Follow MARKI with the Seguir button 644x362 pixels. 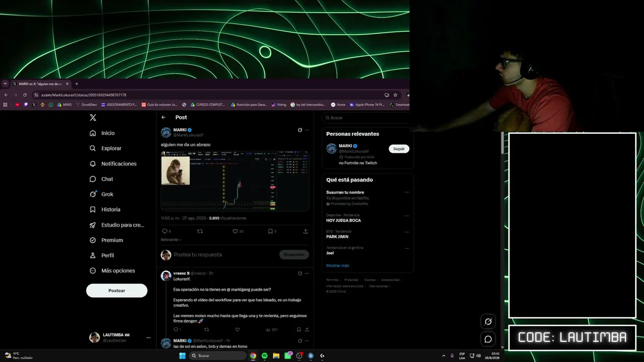click(x=399, y=149)
